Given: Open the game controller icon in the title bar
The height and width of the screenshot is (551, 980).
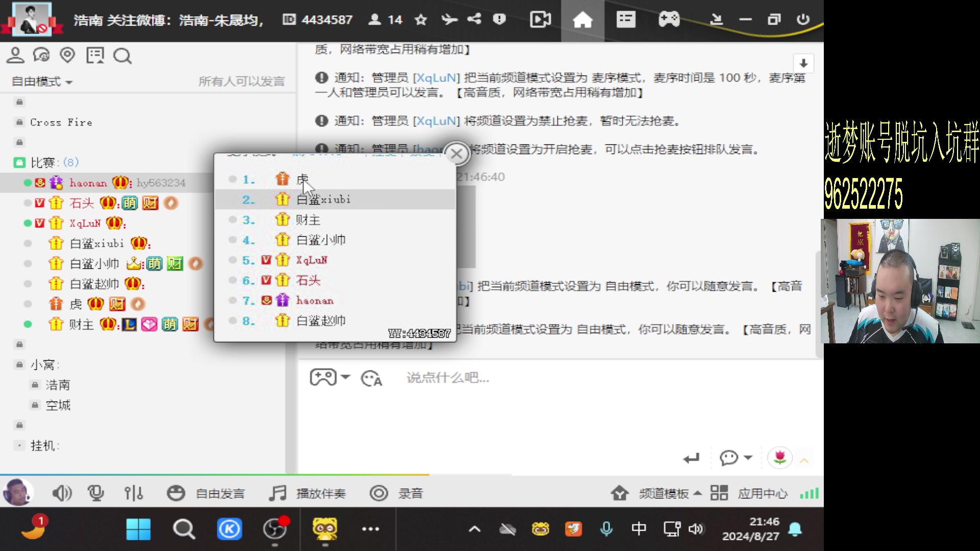Looking at the screenshot, I should point(669,20).
